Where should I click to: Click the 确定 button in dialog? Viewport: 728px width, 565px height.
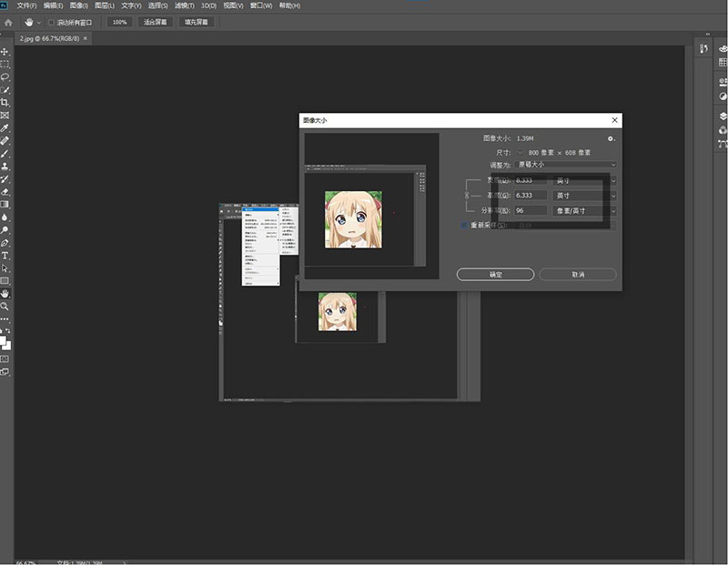click(495, 274)
